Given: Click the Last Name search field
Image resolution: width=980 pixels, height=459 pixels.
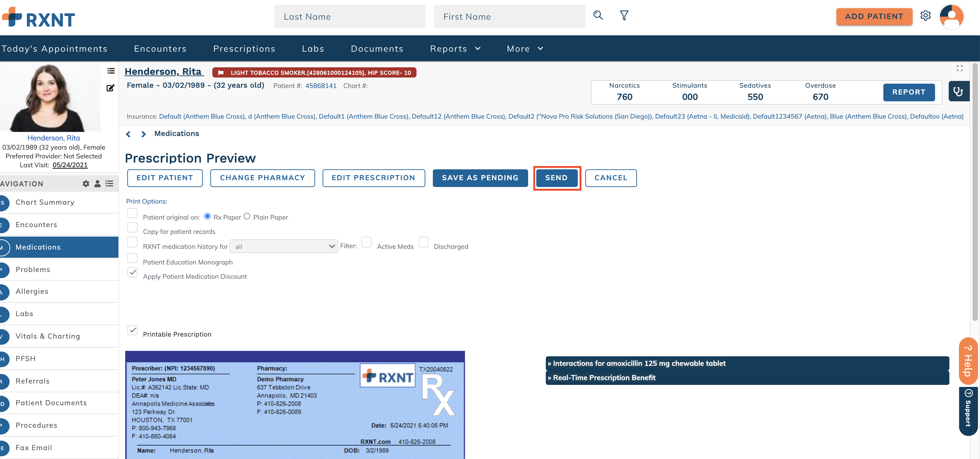Looking at the screenshot, I should coord(349,16).
